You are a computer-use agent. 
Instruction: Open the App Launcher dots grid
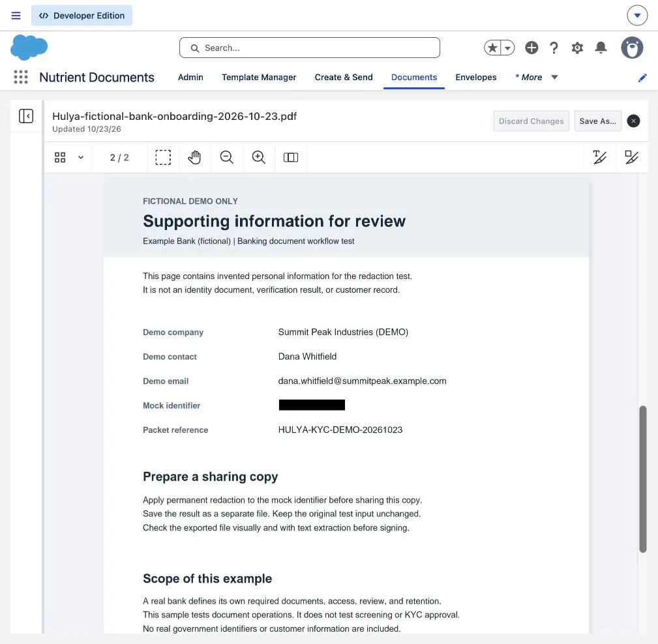click(21, 77)
